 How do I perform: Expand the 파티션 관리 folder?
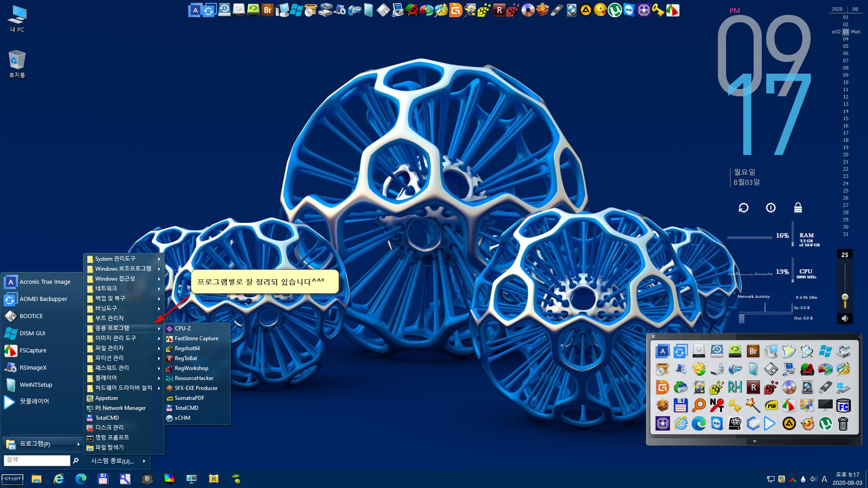[x=124, y=358]
